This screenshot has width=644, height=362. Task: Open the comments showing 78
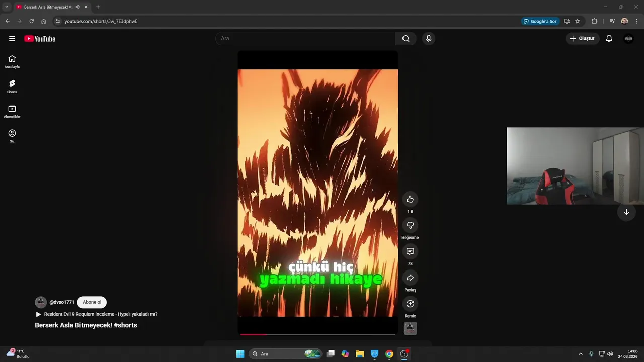tap(410, 251)
